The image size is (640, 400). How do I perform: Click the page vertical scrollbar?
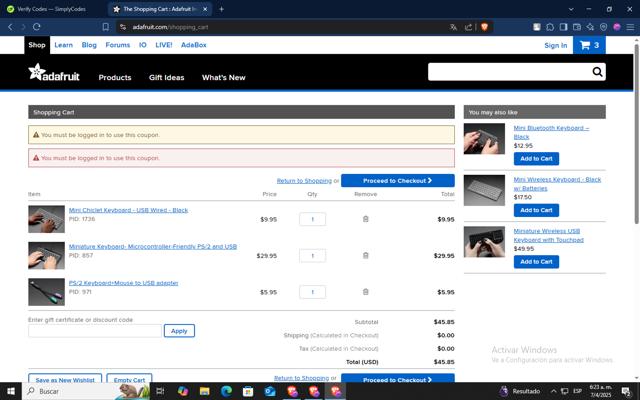(636, 135)
